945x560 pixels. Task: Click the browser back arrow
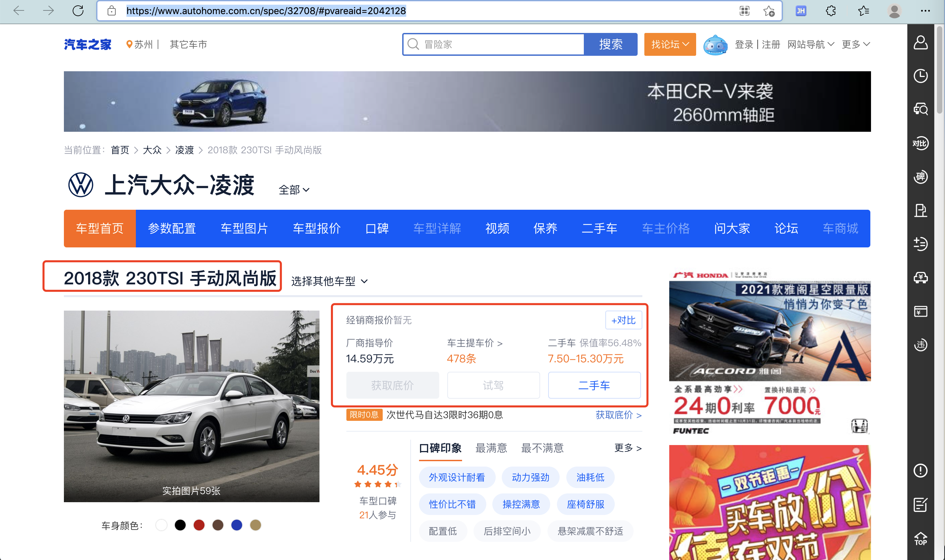(x=18, y=10)
